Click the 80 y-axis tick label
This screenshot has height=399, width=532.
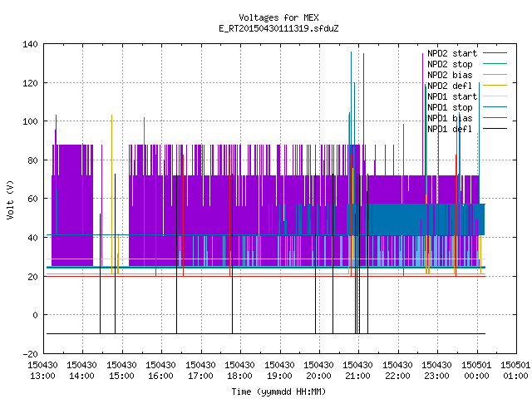pos(33,160)
